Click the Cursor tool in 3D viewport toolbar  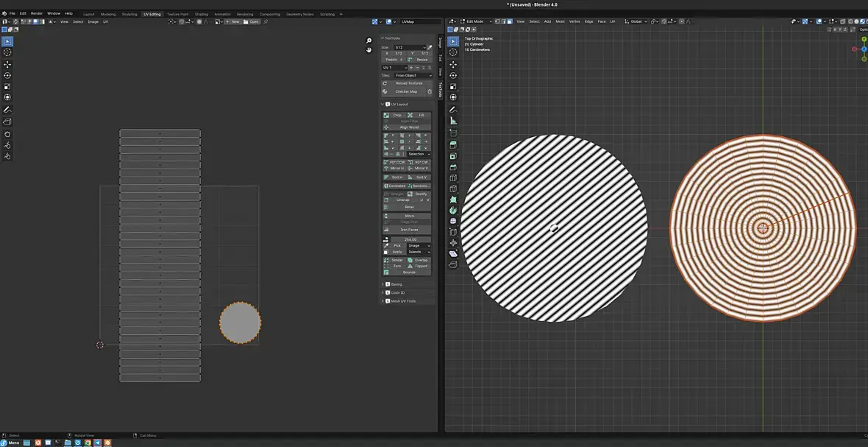453,52
